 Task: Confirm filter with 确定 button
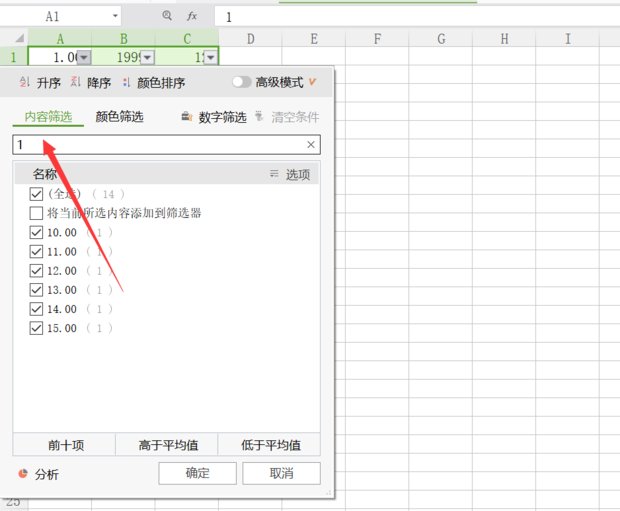point(197,473)
